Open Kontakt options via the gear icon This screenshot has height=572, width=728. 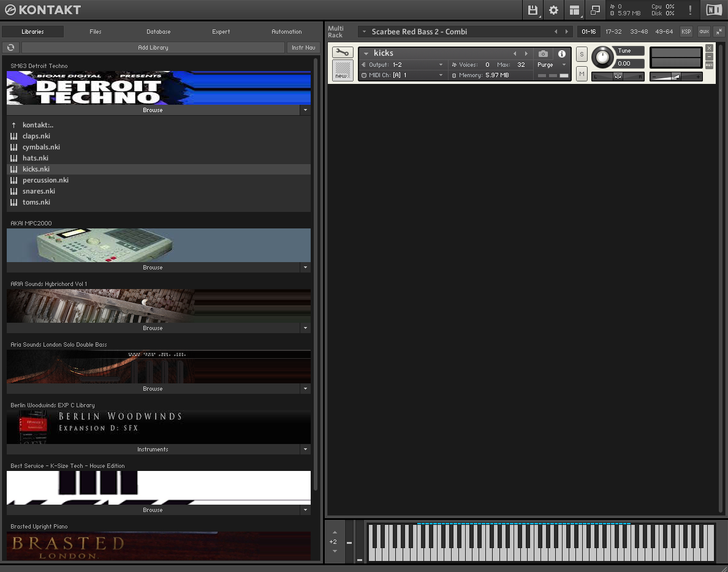[x=553, y=10]
